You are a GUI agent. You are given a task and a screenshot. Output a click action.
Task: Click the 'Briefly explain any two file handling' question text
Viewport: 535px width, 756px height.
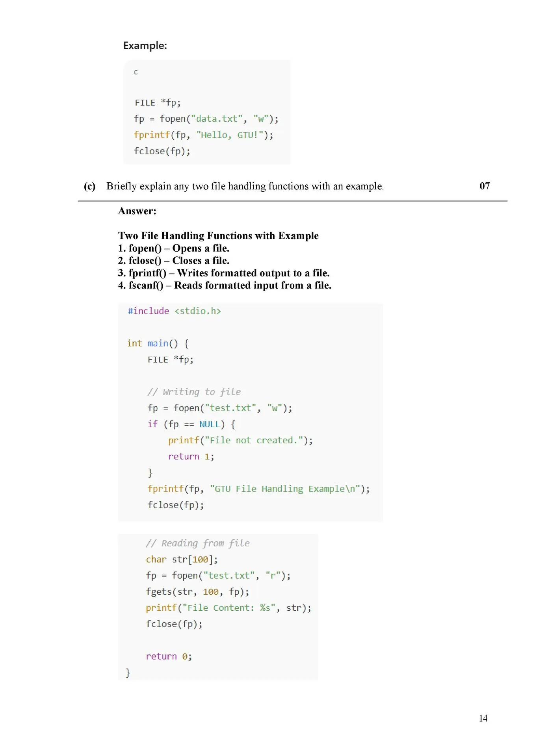[245, 186]
